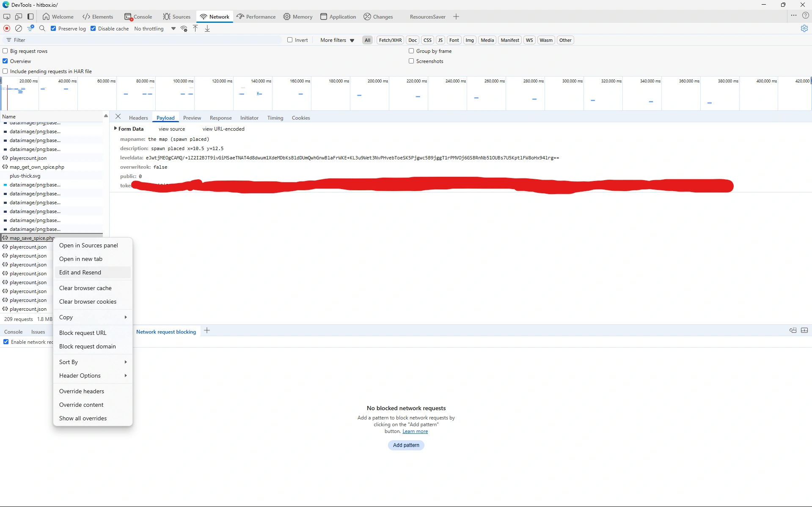Click the Add pattern button
Viewport: 812px width, 507px height.
pyautogui.click(x=406, y=445)
